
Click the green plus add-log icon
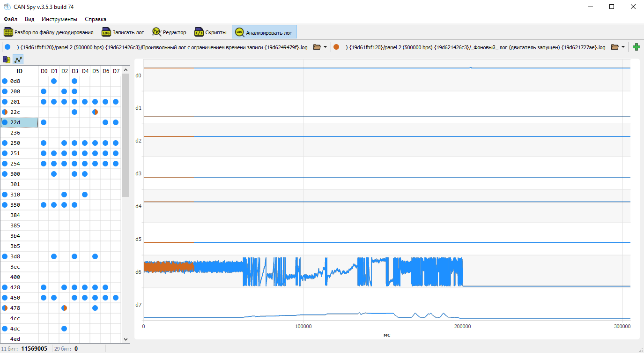636,47
